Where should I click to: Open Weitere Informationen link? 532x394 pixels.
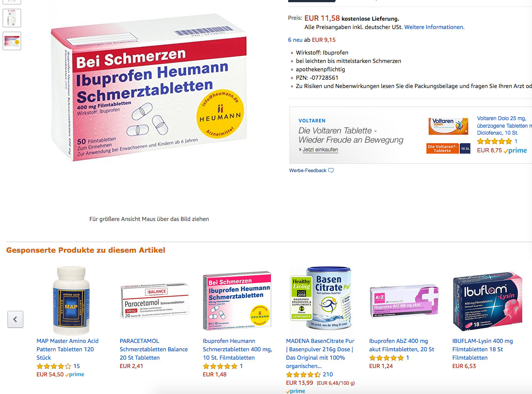point(434,27)
